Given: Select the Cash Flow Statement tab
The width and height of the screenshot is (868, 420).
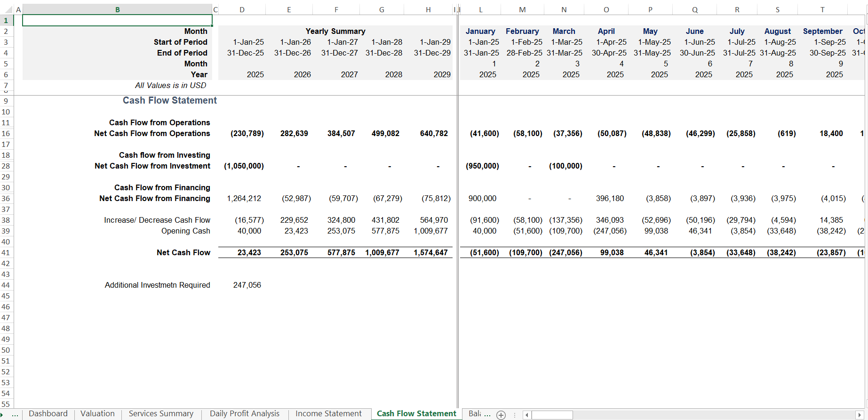Looking at the screenshot, I should click(416, 414).
